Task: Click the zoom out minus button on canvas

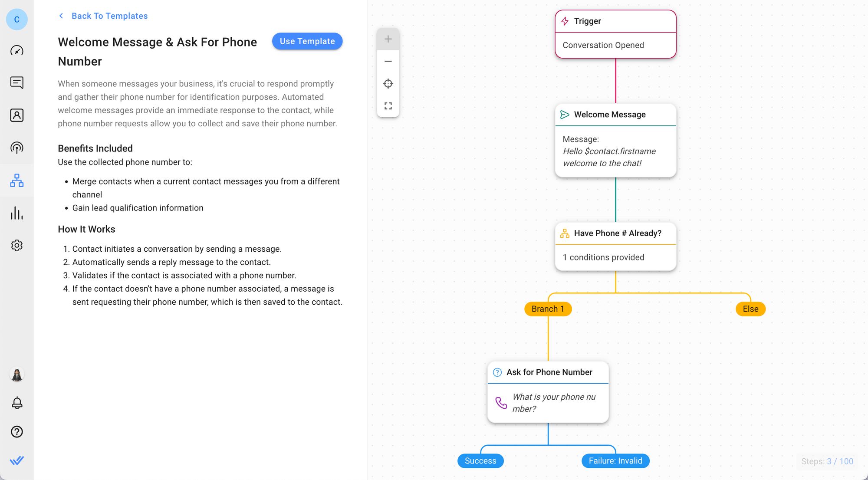Action: (388, 61)
